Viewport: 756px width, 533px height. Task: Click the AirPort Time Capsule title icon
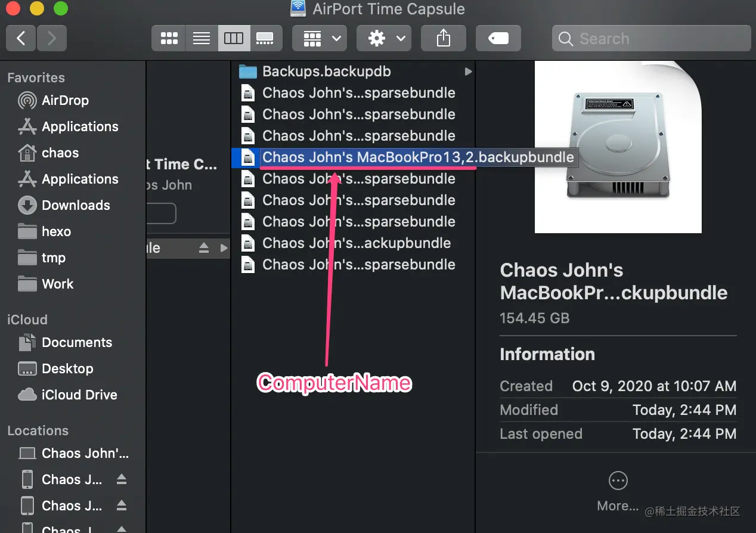[298, 8]
